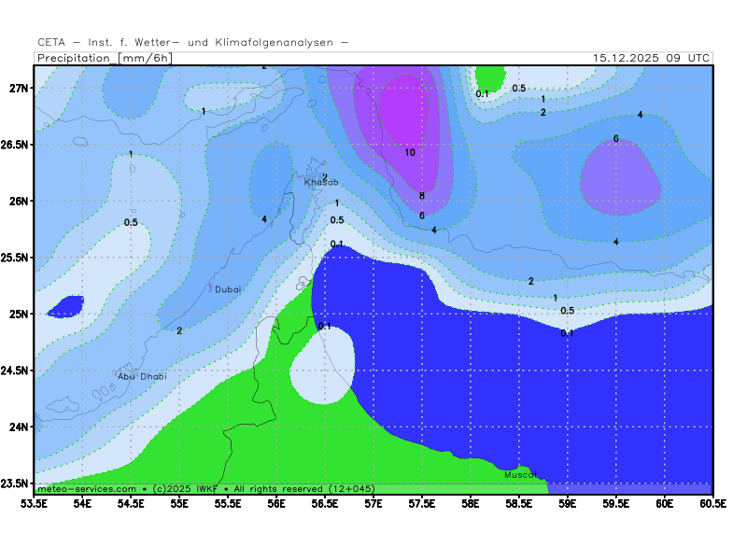Click the 15.12.2025 09 UTC timestamp

[651, 58]
